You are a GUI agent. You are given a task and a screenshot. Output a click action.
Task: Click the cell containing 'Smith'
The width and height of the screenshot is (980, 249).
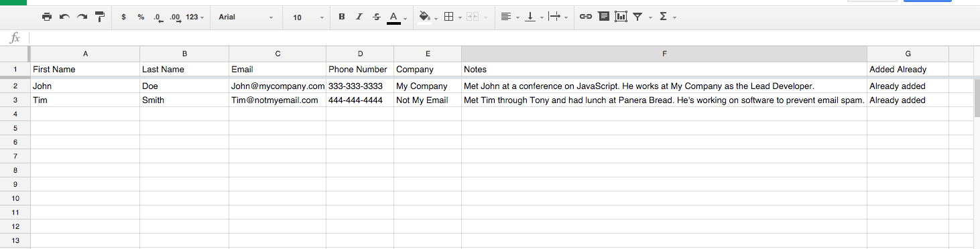pos(184,100)
